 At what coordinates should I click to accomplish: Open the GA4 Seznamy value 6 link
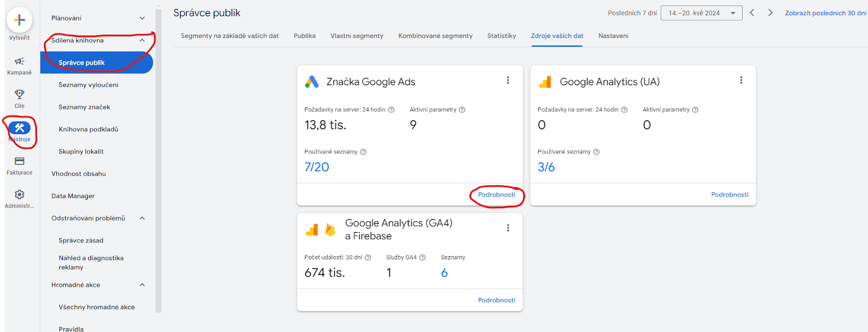444,273
